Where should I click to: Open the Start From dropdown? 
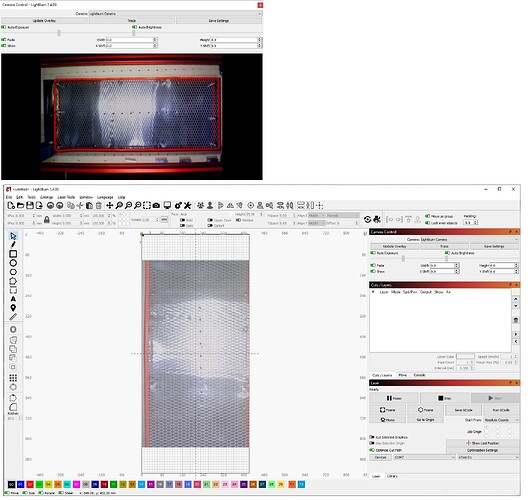pyautogui.click(x=501, y=420)
